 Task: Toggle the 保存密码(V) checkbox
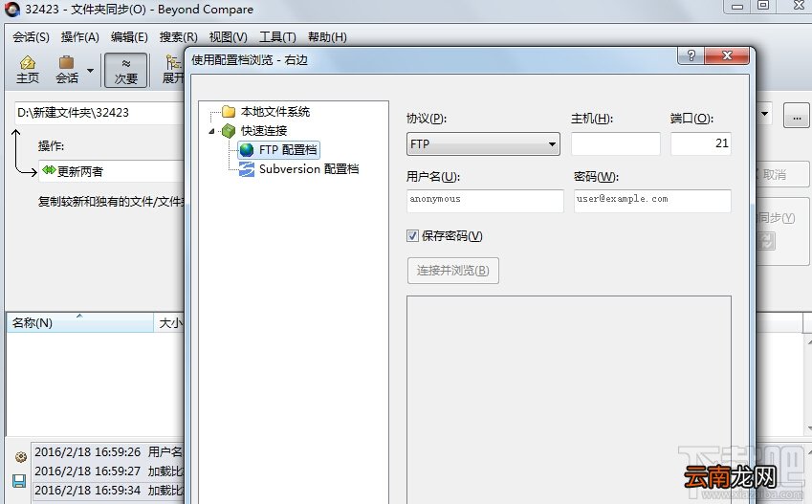[x=412, y=236]
